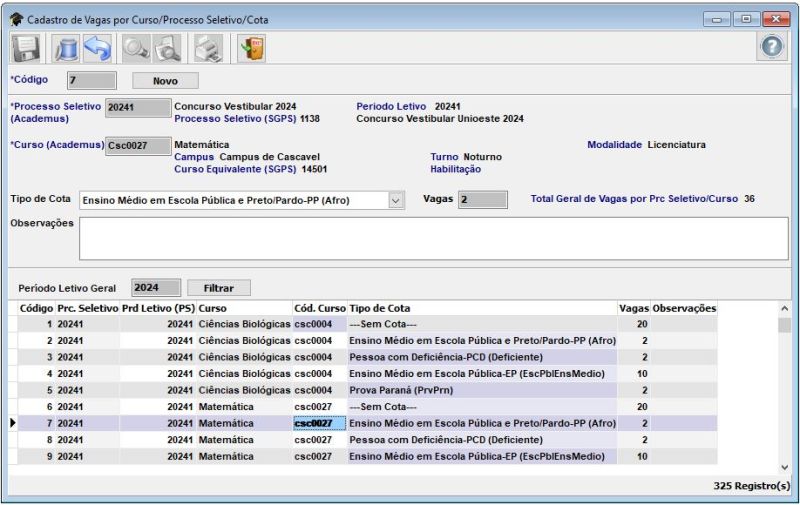This screenshot has height=505, width=800.
Task: Click inside the Observações text area
Action: click(432, 238)
